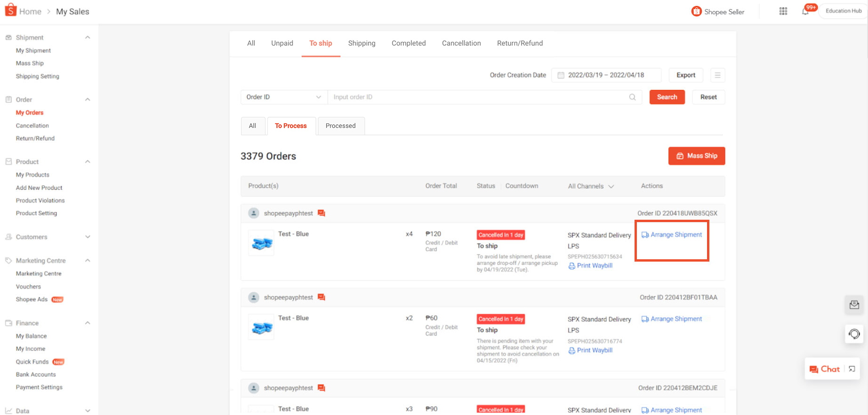Open the customer support headset icon
The width and height of the screenshot is (868, 415).
(x=854, y=334)
